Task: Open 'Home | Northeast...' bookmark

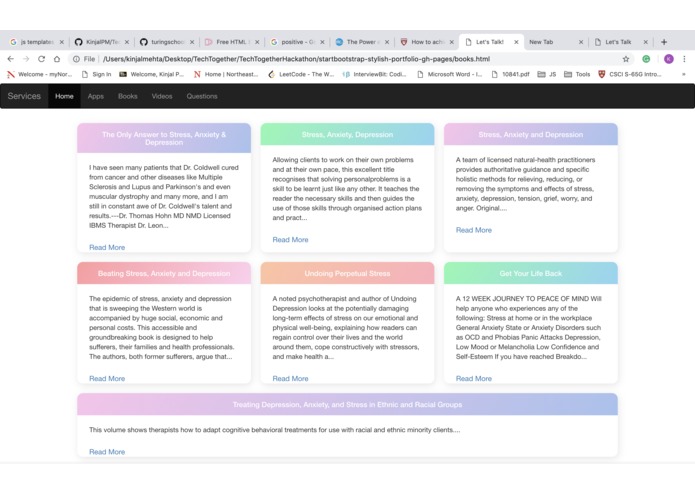Action: 226,74
